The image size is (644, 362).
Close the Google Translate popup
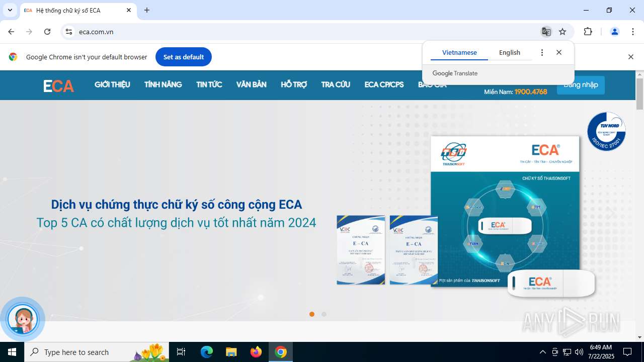point(559,52)
